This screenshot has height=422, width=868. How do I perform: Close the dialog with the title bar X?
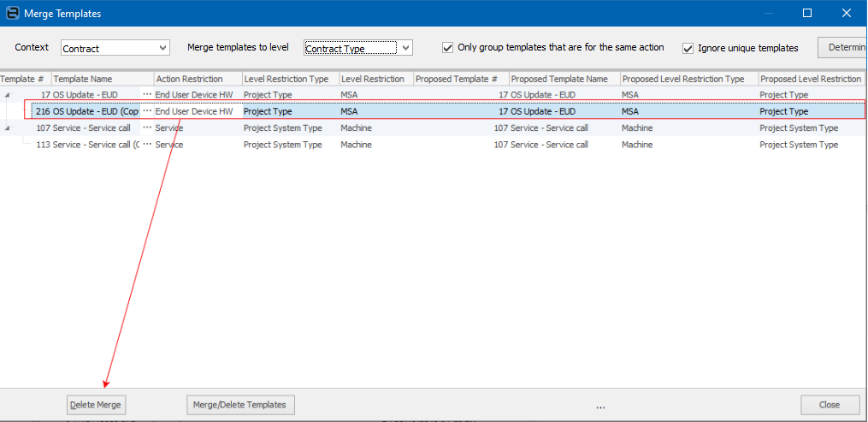847,13
